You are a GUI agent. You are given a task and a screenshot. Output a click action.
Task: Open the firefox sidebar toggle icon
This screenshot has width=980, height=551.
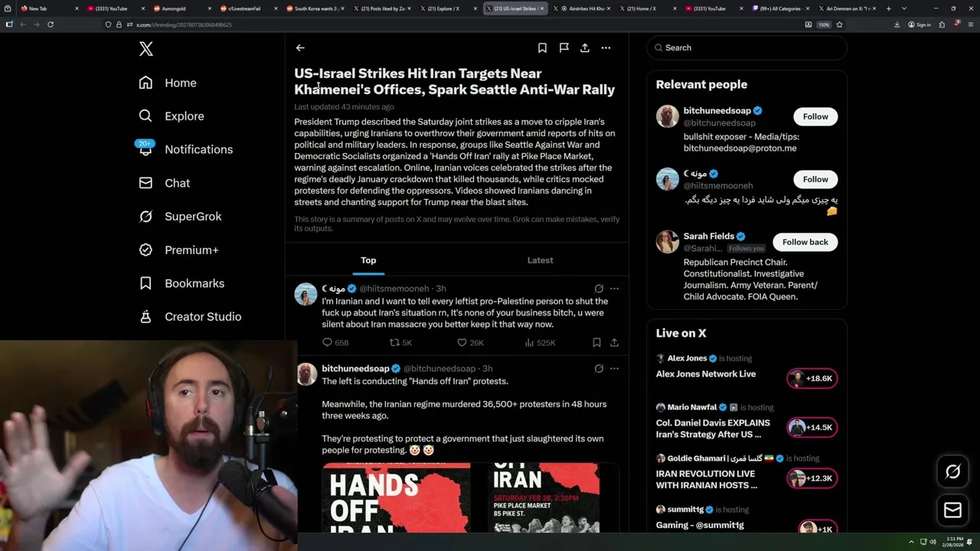[9, 24]
